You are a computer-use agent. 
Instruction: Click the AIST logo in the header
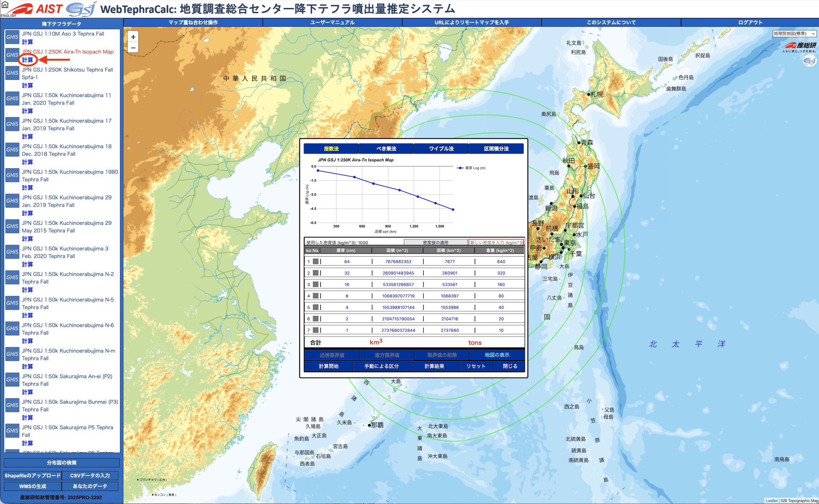click(38, 9)
